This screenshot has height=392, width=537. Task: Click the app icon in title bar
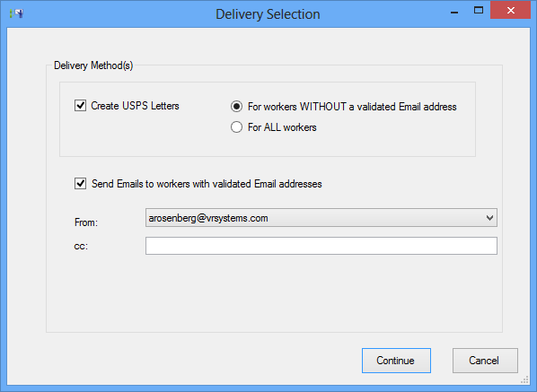16,13
